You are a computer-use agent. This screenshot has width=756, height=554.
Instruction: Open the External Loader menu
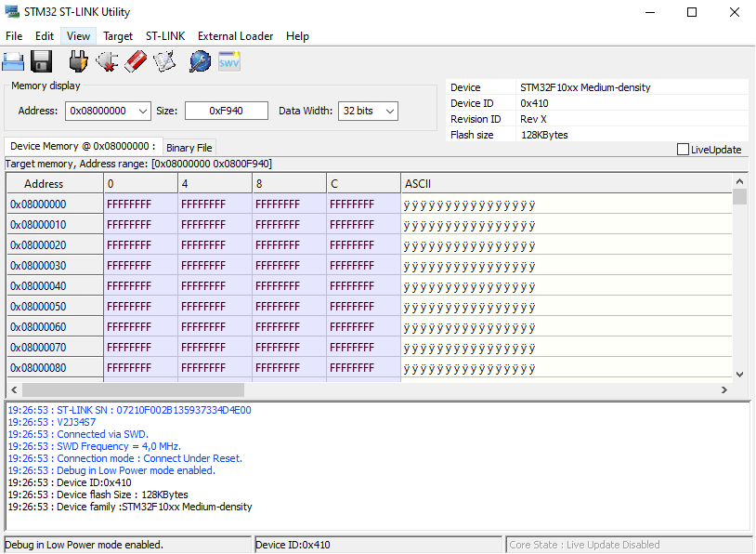click(x=235, y=36)
